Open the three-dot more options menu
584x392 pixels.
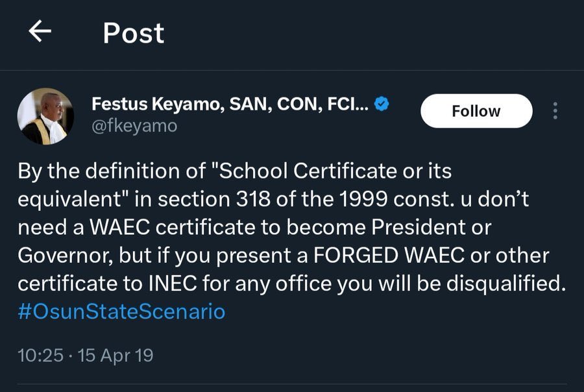coord(555,111)
